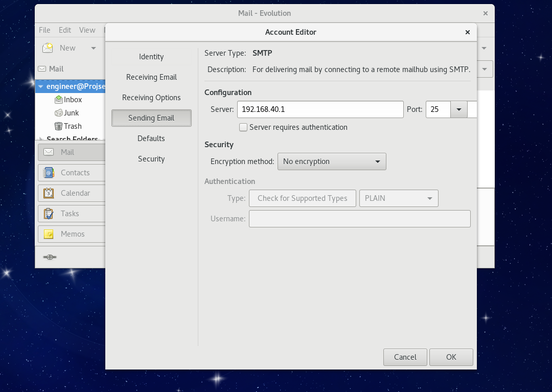The image size is (552, 392).
Task: Enable Server requires authentication
Action: [x=243, y=127]
